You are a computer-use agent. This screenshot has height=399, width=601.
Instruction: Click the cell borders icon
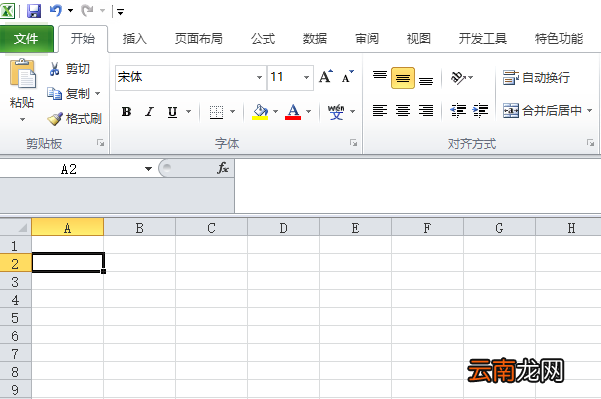(216, 112)
